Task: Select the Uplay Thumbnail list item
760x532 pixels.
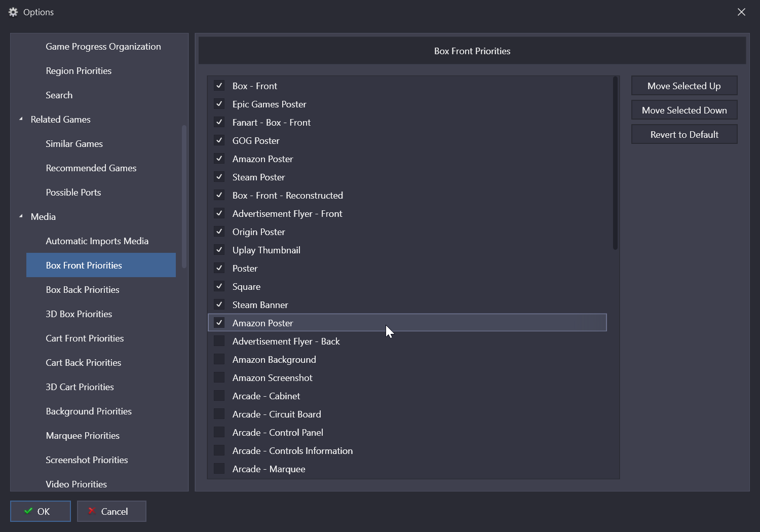Action: tap(267, 250)
